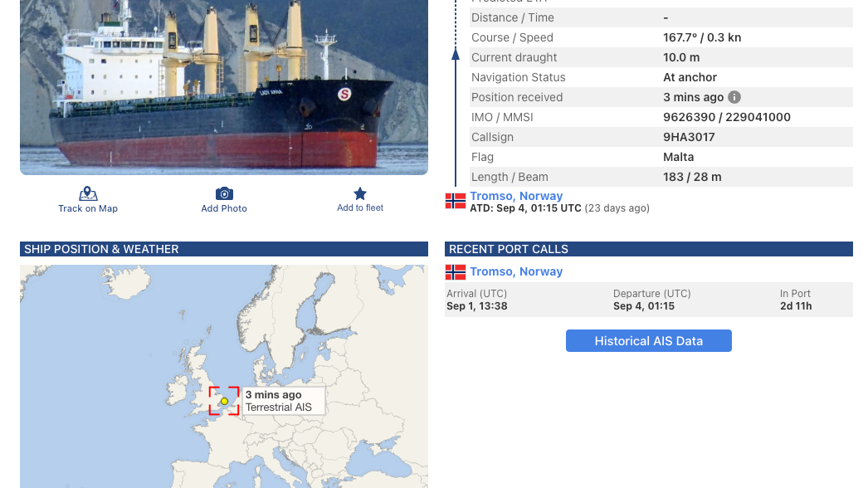The width and height of the screenshot is (868, 488).
Task: Click the info icon beside Position received
Action: point(734,97)
